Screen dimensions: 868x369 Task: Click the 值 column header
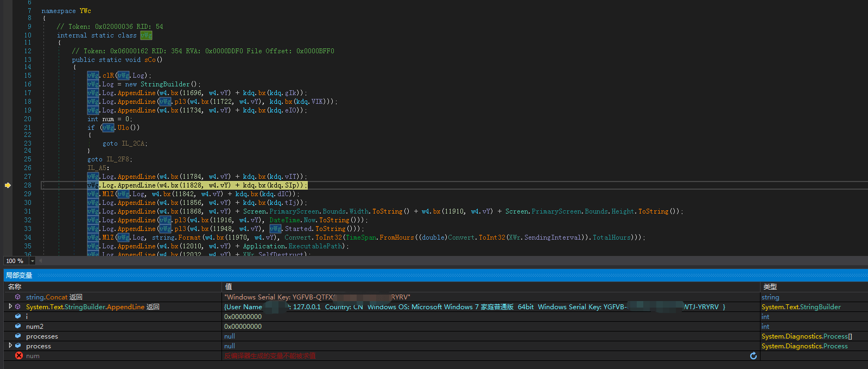point(229,287)
